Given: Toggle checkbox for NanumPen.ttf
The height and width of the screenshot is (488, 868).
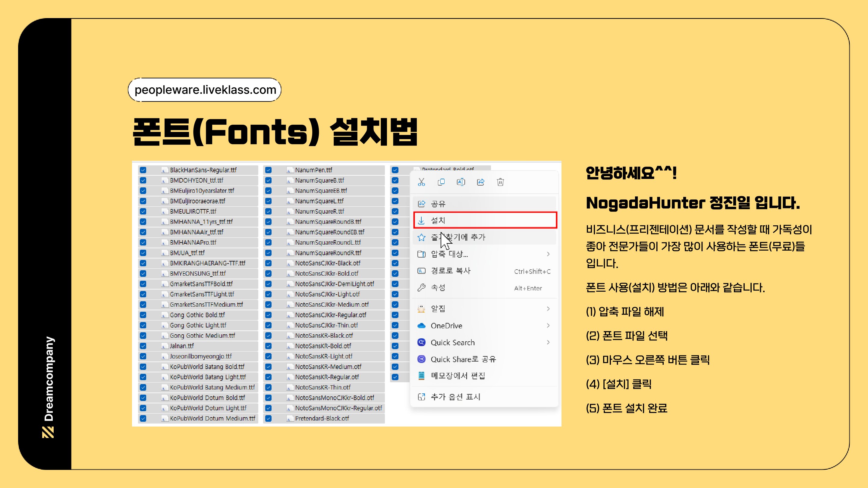Looking at the screenshot, I should point(268,170).
